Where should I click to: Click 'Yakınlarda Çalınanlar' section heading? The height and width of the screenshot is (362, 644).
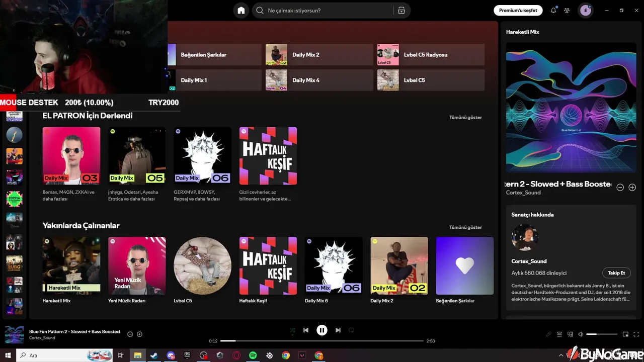coord(81,226)
